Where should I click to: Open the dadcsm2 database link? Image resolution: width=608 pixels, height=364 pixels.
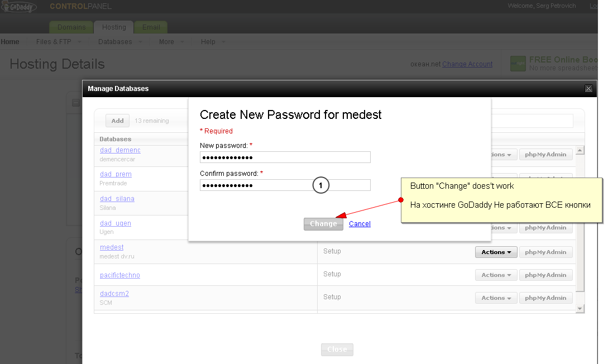tap(114, 294)
